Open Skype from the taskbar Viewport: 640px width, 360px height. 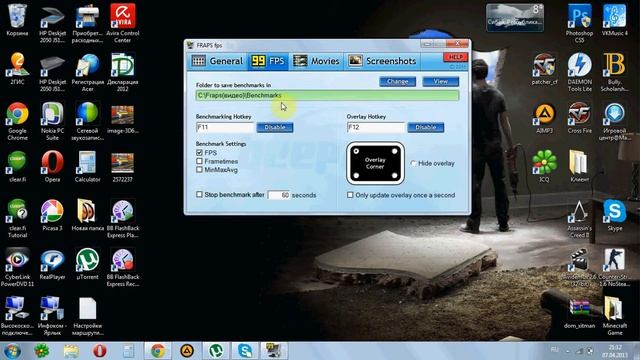click(x=245, y=351)
